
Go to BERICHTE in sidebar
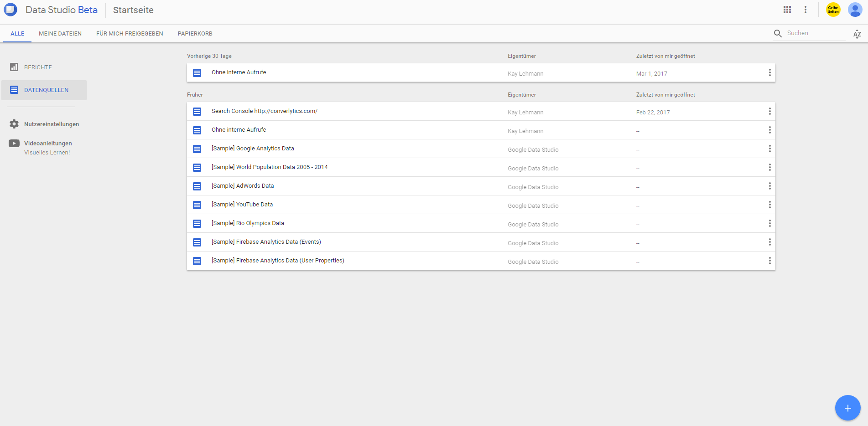[x=38, y=67]
